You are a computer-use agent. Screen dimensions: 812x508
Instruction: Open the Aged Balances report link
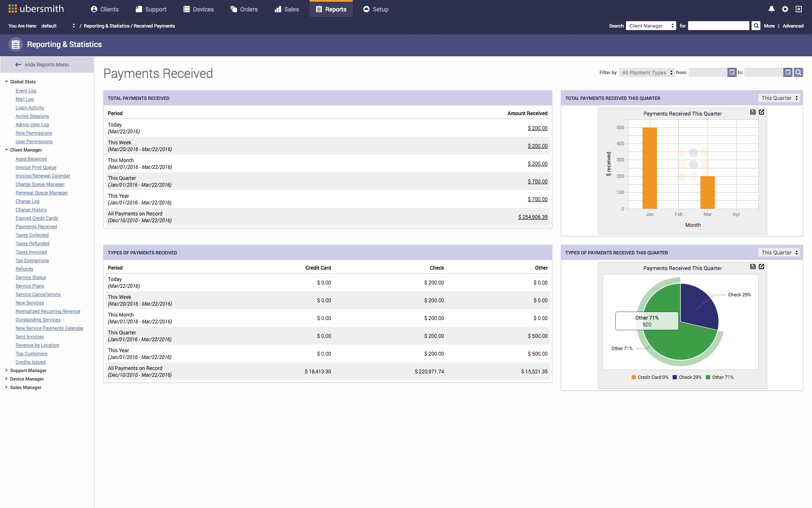pos(31,159)
